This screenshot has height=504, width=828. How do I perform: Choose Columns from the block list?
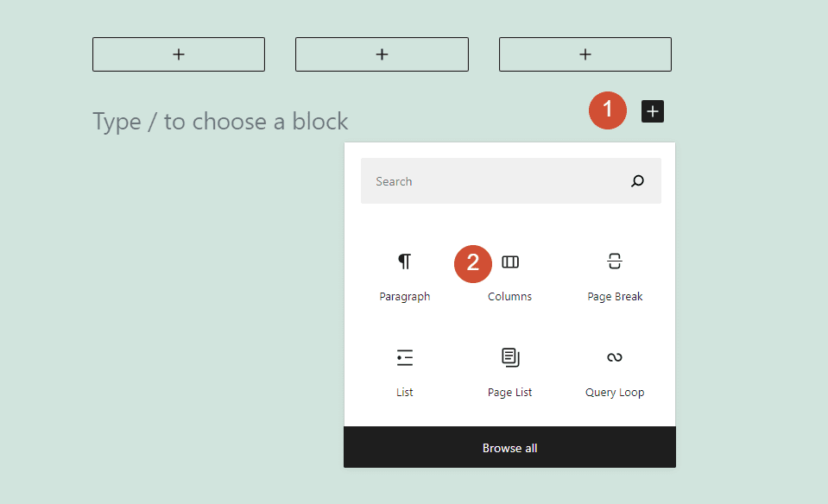tap(509, 296)
